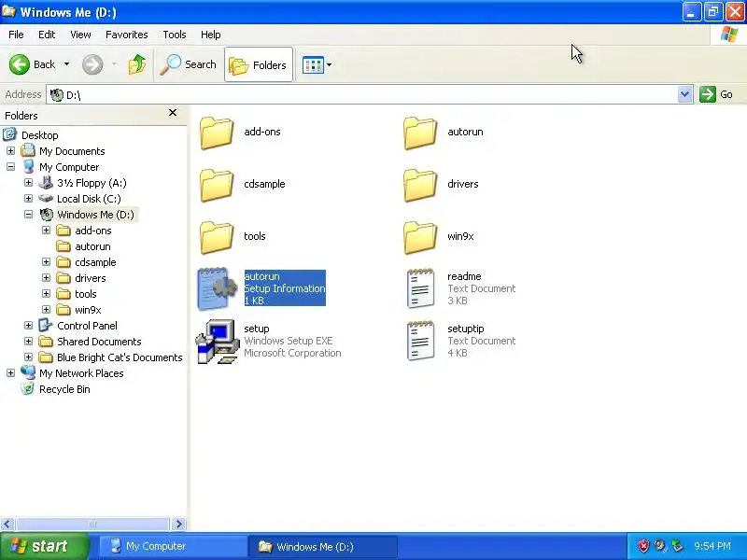Close the Folders pane

click(x=173, y=113)
